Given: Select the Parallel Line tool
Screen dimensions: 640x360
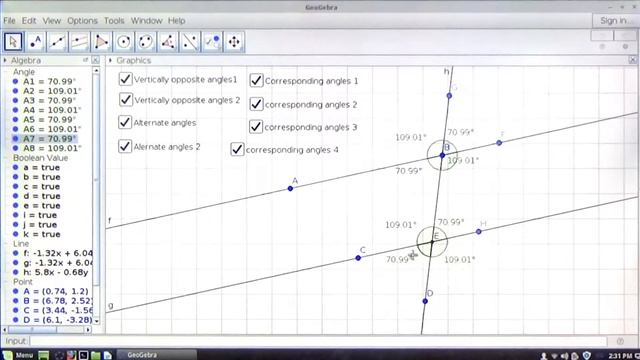Looking at the screenshot, I should [x=80, y=42].
